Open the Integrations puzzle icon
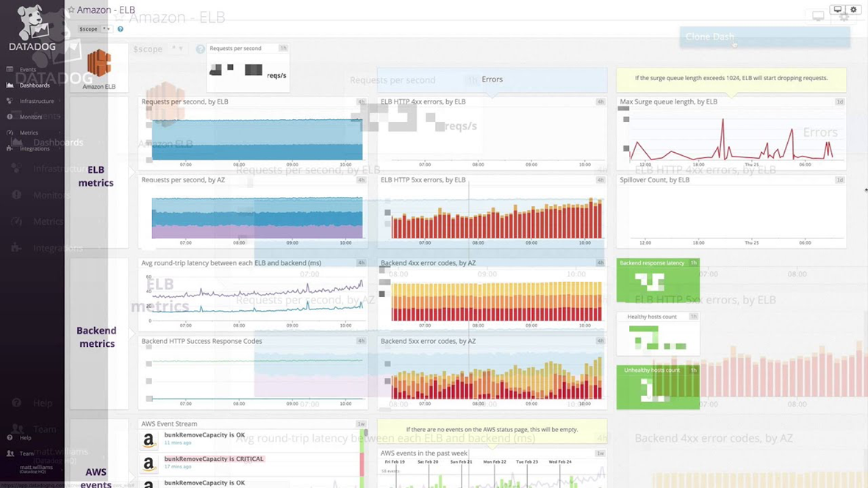 coord(10,148)
